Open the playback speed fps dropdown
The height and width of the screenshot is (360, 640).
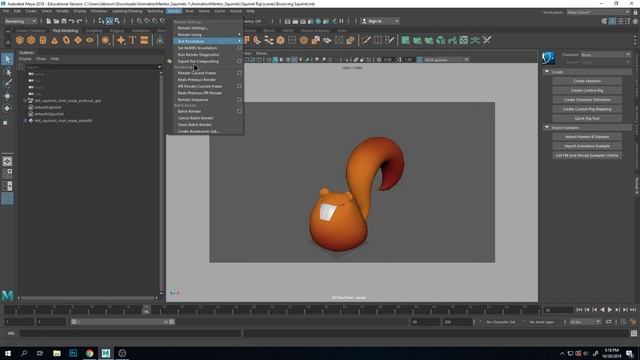click(585, 322)
